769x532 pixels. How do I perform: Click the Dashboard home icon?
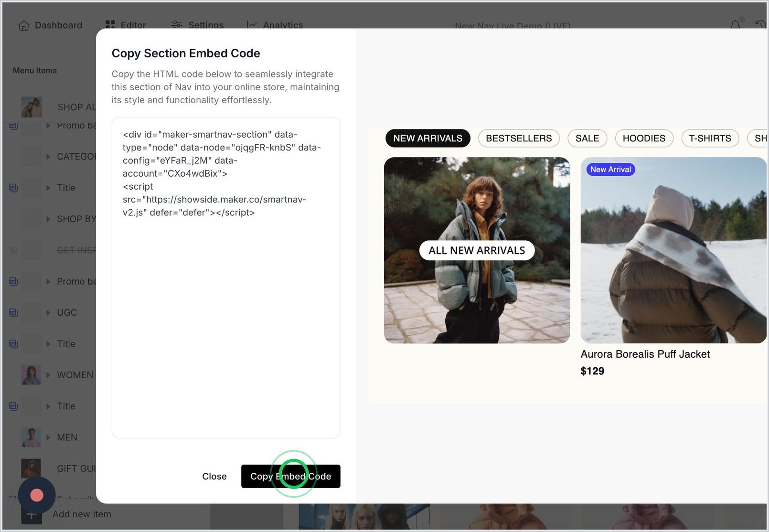[x=23, y=25]
